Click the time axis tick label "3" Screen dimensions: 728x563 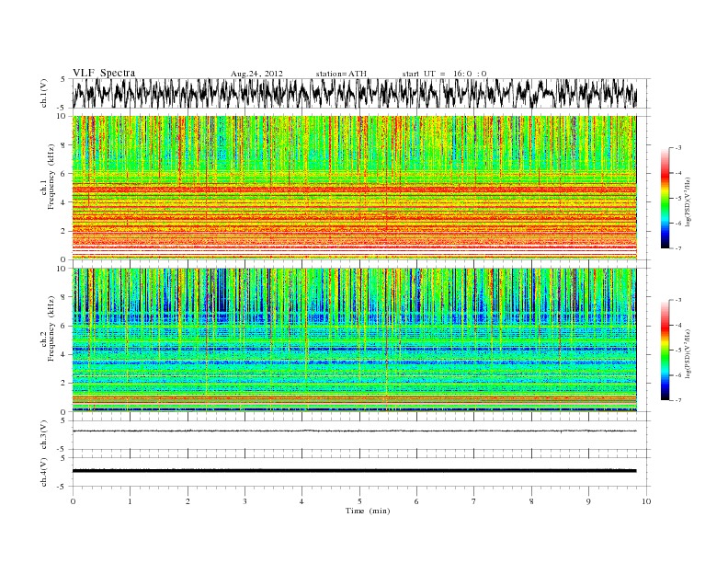click(245, 501)
